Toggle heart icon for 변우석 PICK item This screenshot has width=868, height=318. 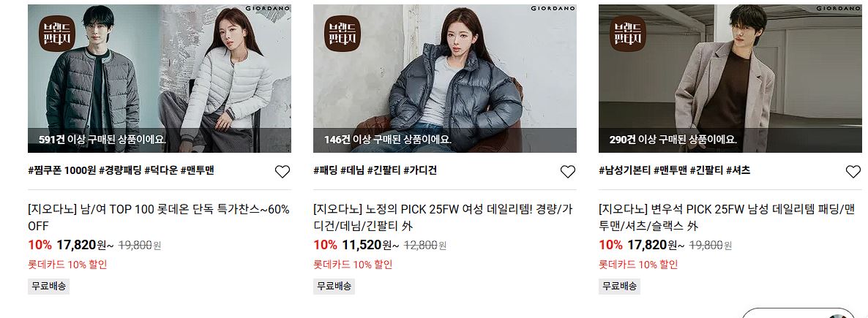click(x=853, y=172)
